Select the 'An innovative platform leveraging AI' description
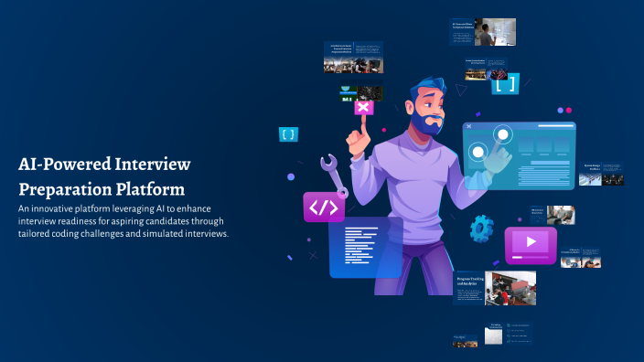644x362 pixels. (123, 221)
